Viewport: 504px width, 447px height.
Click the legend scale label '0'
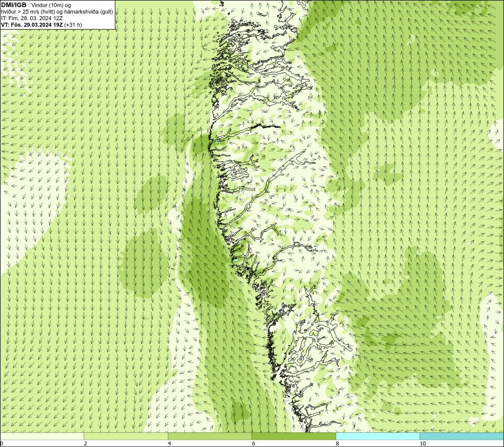coord(2,443)
